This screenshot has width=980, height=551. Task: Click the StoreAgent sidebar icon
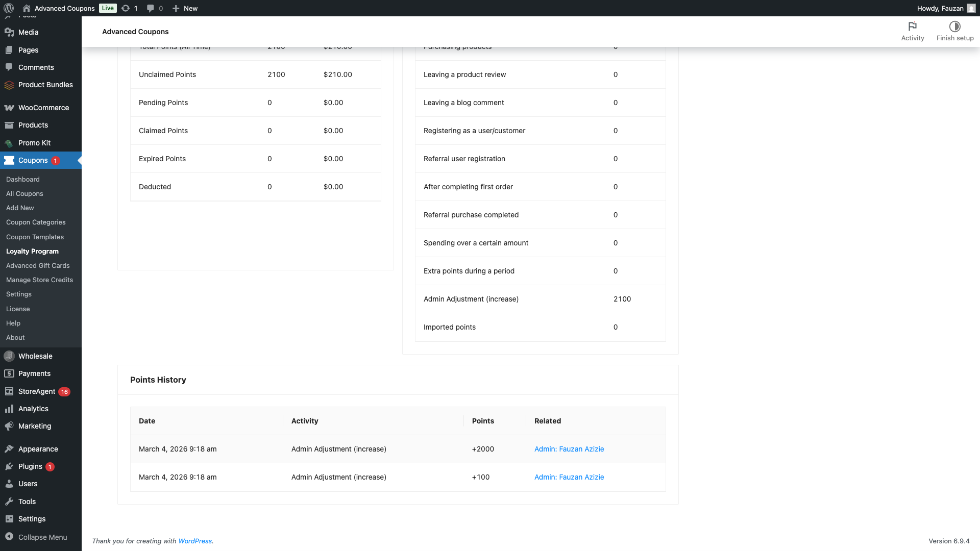click(9, 391)
